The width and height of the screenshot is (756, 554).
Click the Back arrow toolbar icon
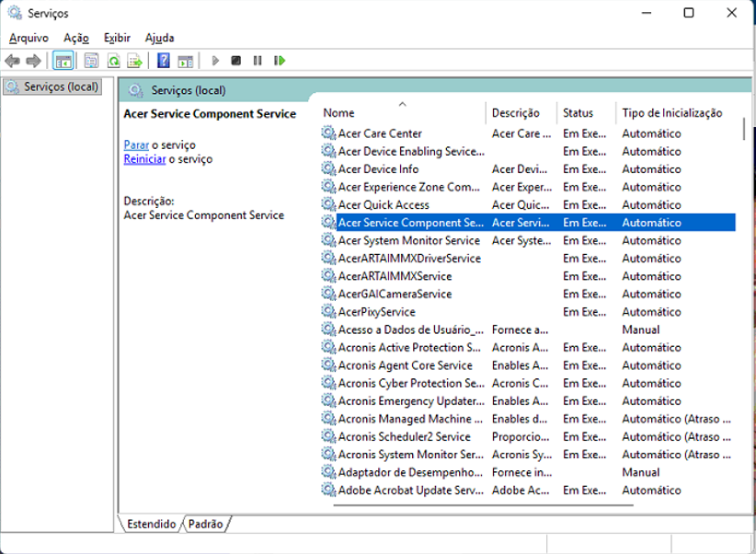coord(12,61)
